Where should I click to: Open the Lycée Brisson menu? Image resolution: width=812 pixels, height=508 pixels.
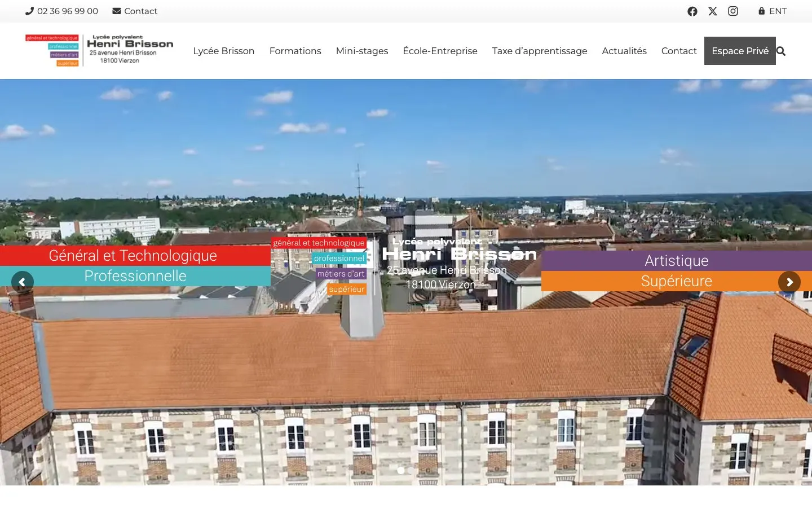224,51
